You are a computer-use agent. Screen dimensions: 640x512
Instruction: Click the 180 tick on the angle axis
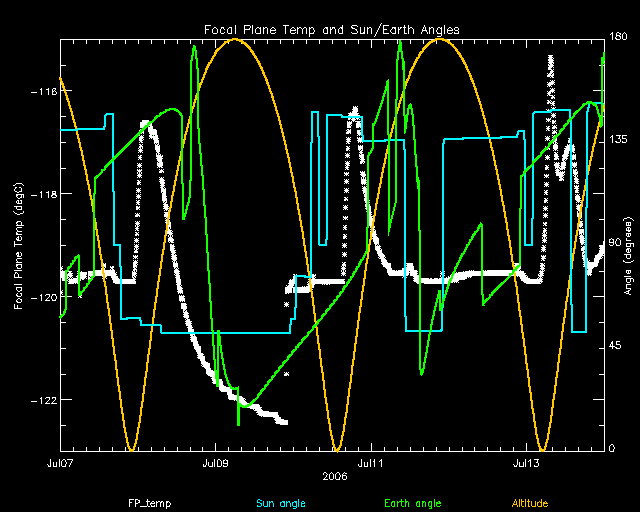pos(619,38)
